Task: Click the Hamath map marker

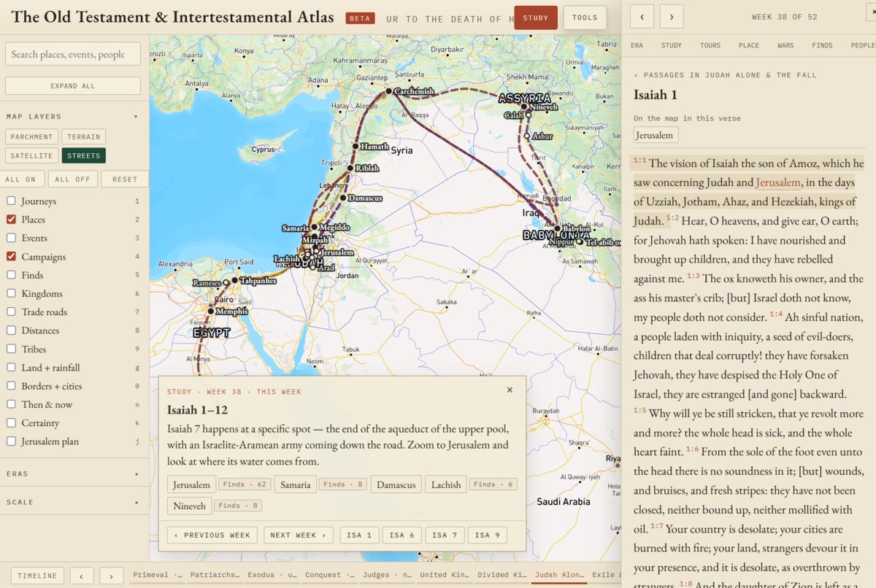Action: (356, 147)
